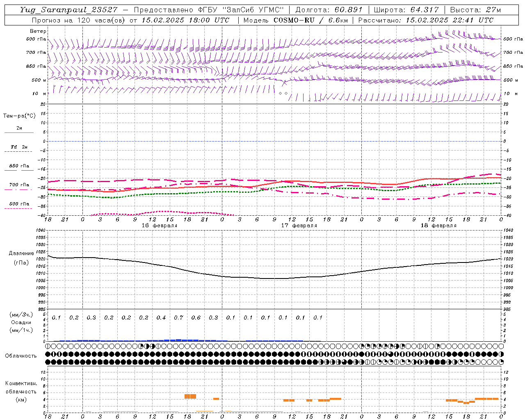Click the "Тем-ра(°C)" temperature panel label
The width and height of the screenshot is (525, 420).
19,116
